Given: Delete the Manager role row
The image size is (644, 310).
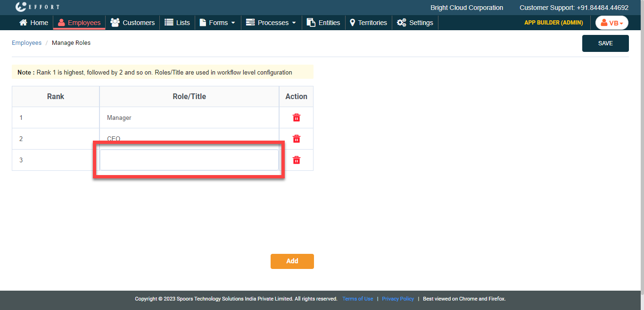Looking at the screenshot, I should [x=296, y=117].
